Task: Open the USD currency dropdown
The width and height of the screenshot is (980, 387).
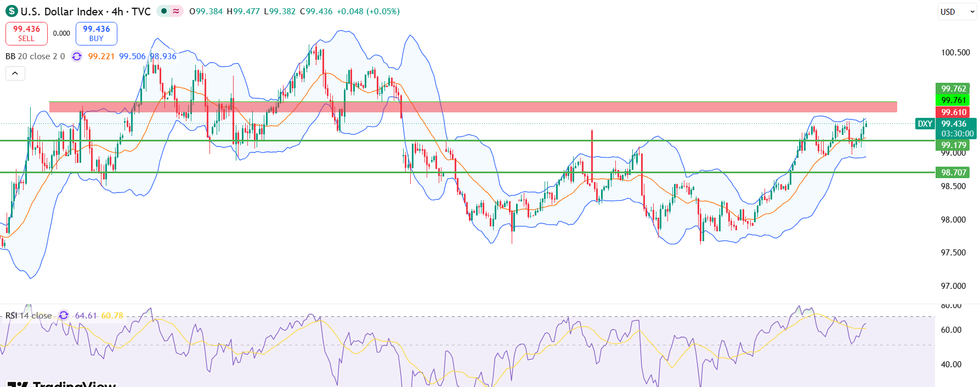Action: (957, 12)
